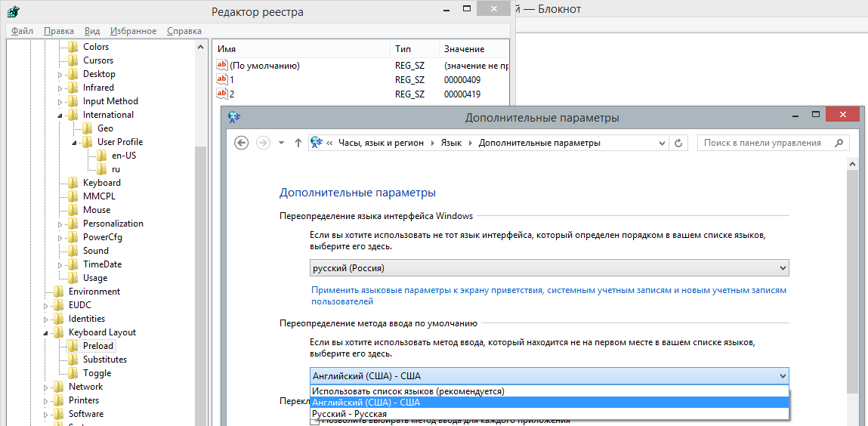
Task: Expand the Input Method registry key
Action: point(61,101)
